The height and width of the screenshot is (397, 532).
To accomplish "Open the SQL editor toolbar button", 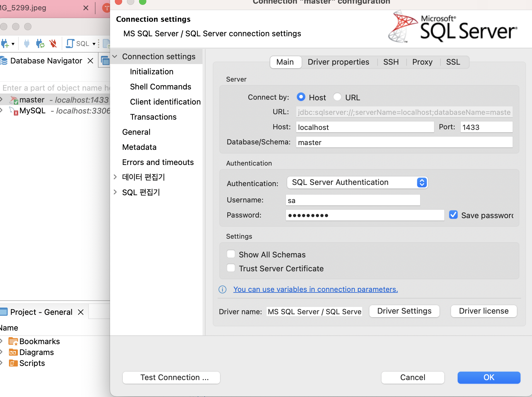I will (x=78, y=44).
